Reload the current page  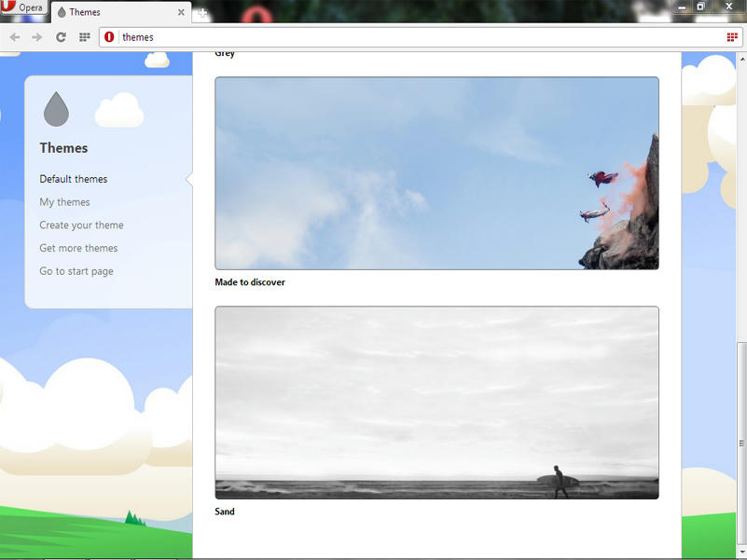pos(61,37)
